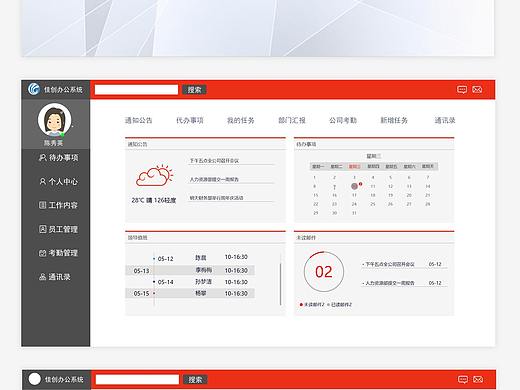Open 待办事项 in the sidebar
Image resolution: width=520 pixels, height=390 pixels.
pos(58,158)
